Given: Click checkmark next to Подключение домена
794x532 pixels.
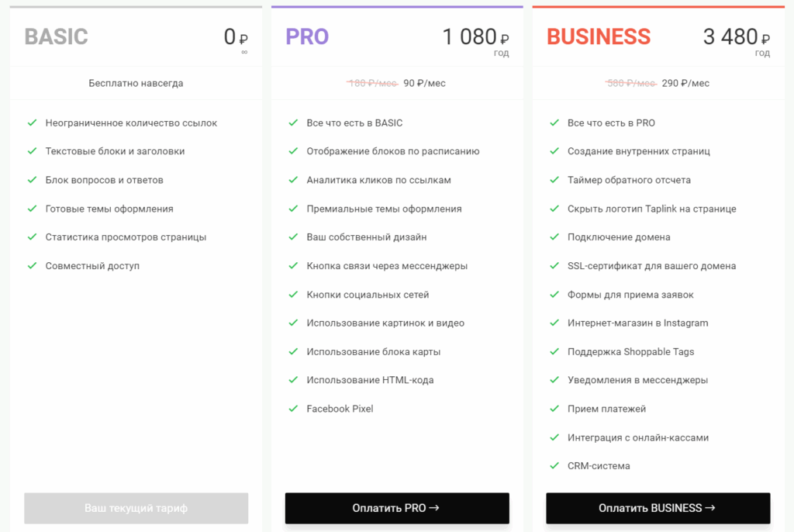Looking at the screenshot, I should pyautogui.click(x=554, y=237).
